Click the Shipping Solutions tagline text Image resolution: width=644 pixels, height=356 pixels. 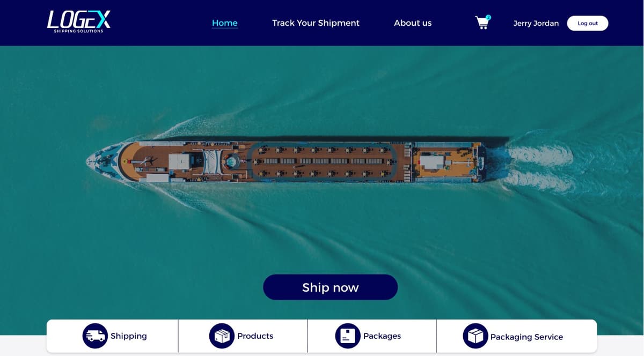coord(78,31)
